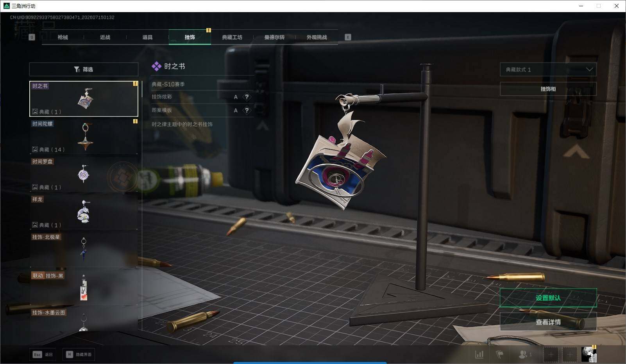Minimize the 三角洲行动 window
626x364 pixels.
pos(581,6)
